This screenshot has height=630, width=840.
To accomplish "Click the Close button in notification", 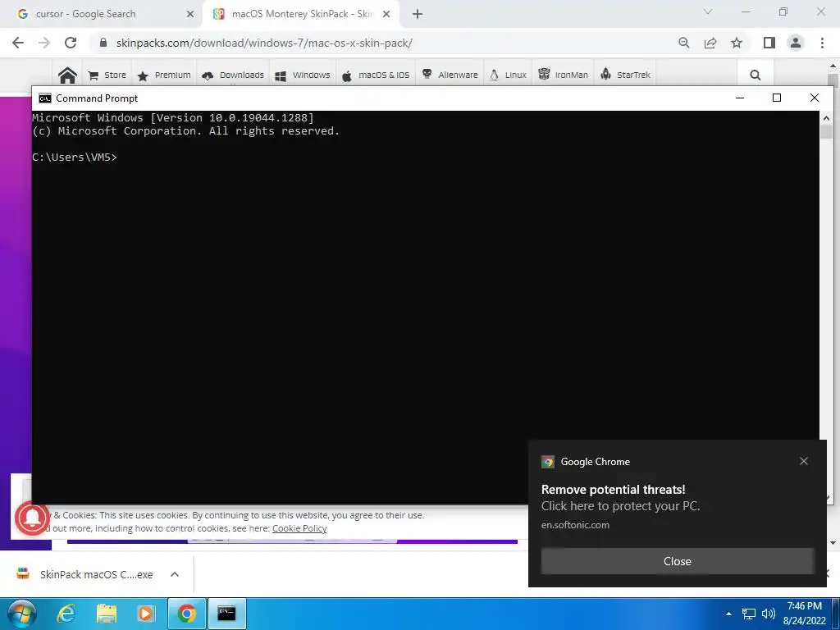I will tap(677, 561).
